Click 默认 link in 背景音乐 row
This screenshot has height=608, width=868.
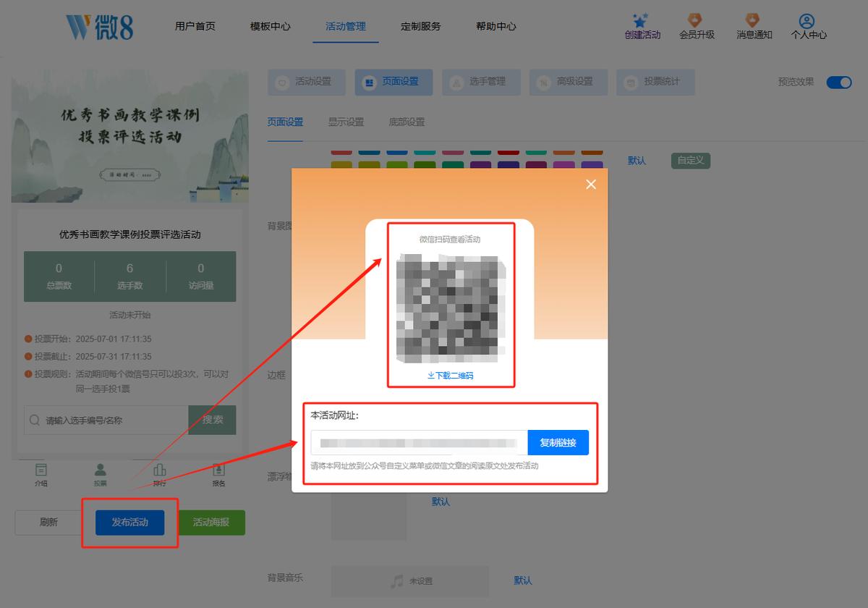(x=523, y=580)
